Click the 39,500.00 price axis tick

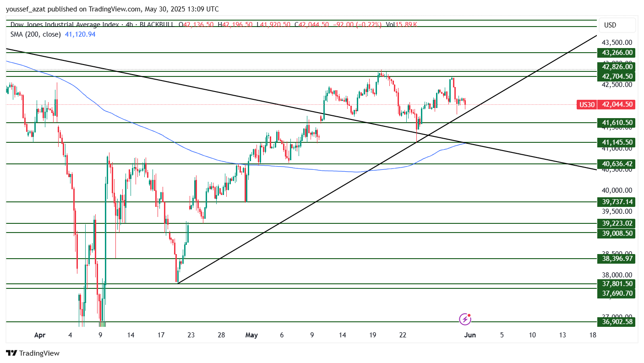pyautogui.click(x=618, y=211)
